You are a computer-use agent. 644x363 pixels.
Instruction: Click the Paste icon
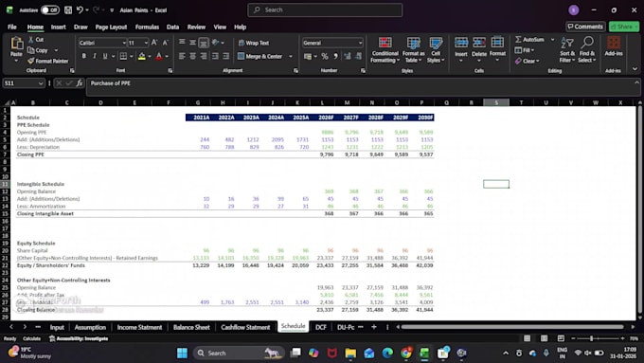pos(16,43)
